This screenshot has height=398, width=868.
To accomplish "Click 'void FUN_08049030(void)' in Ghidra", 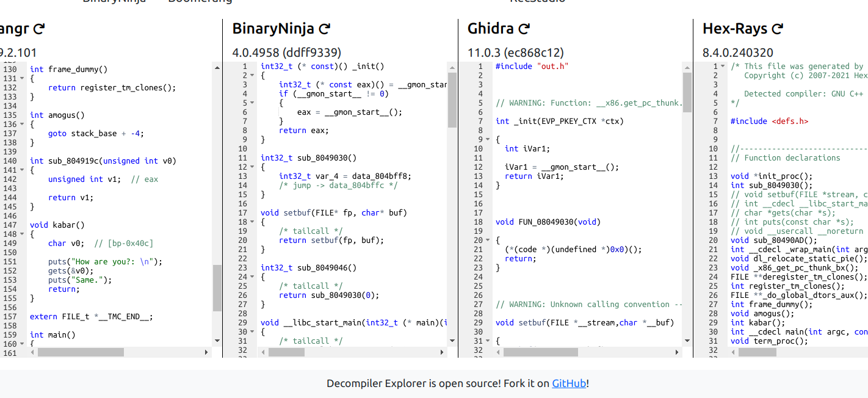I will click(x=548, y=222).
